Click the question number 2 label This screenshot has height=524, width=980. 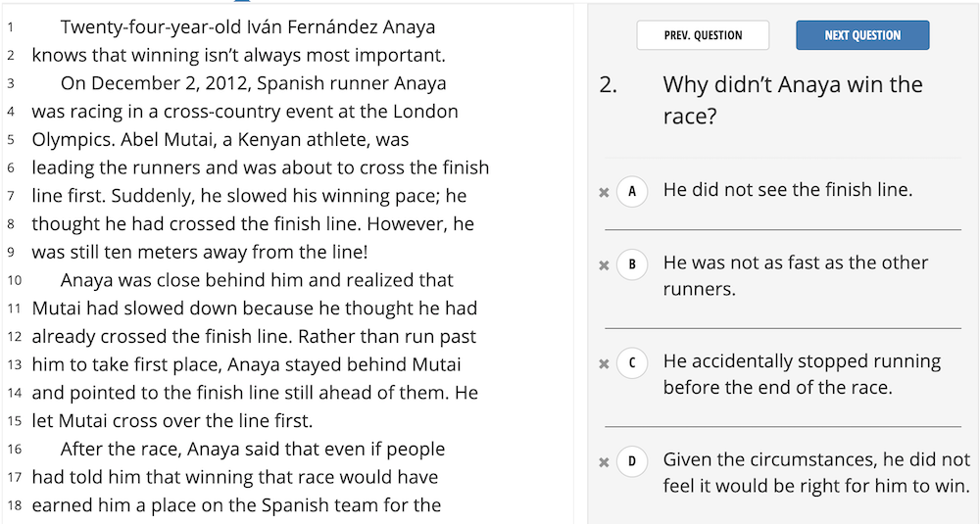tap(609, 84)
